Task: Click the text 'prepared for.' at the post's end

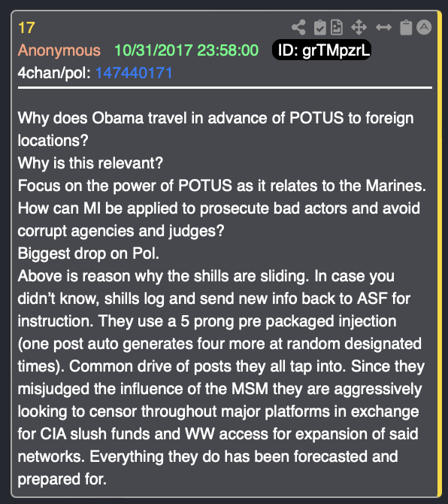Action: point(62,479)
